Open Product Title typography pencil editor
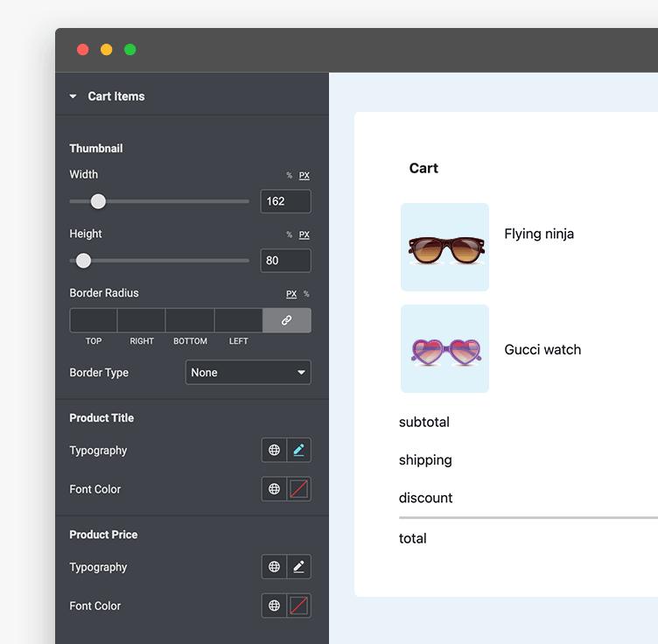The image size is (658, 644). [298, 451]
